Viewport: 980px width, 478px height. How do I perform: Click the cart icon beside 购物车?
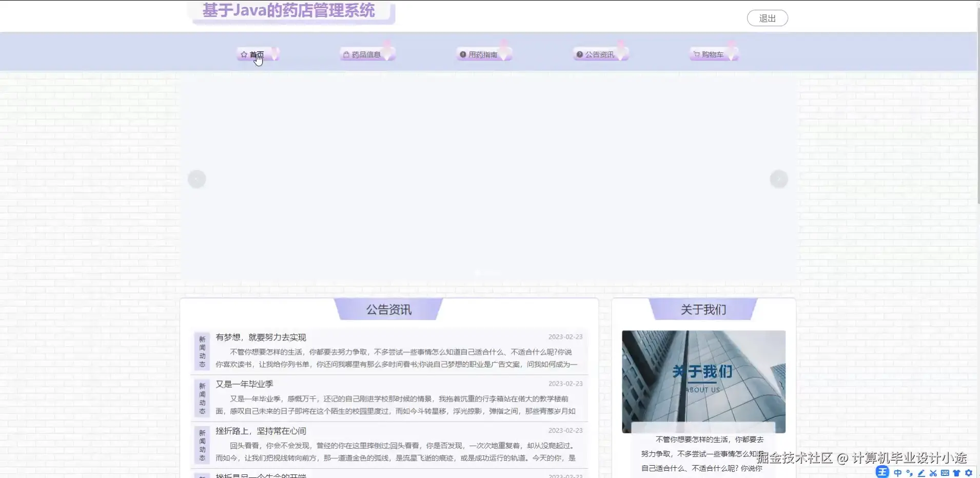(697, 54)
